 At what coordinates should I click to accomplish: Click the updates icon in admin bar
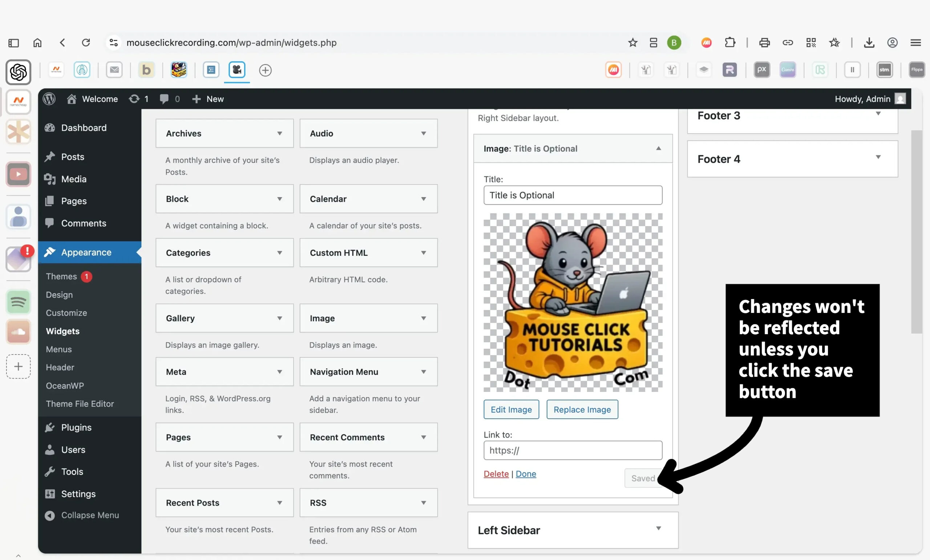134,99
